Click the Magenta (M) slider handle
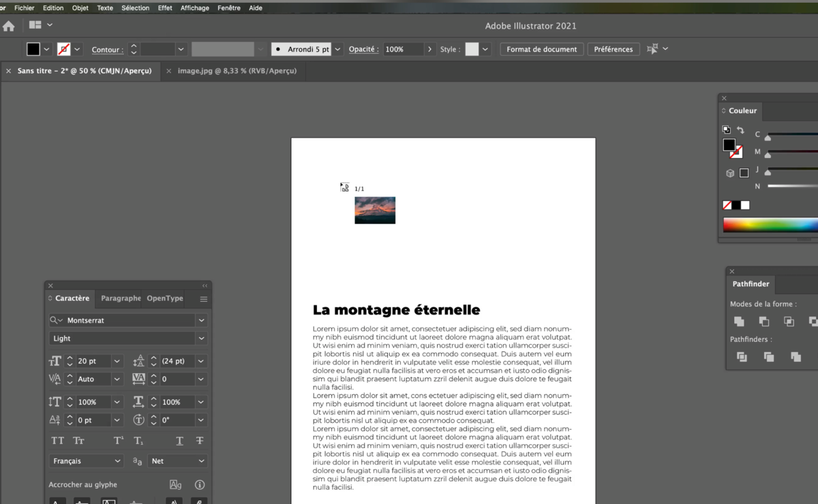 (768, 155)
